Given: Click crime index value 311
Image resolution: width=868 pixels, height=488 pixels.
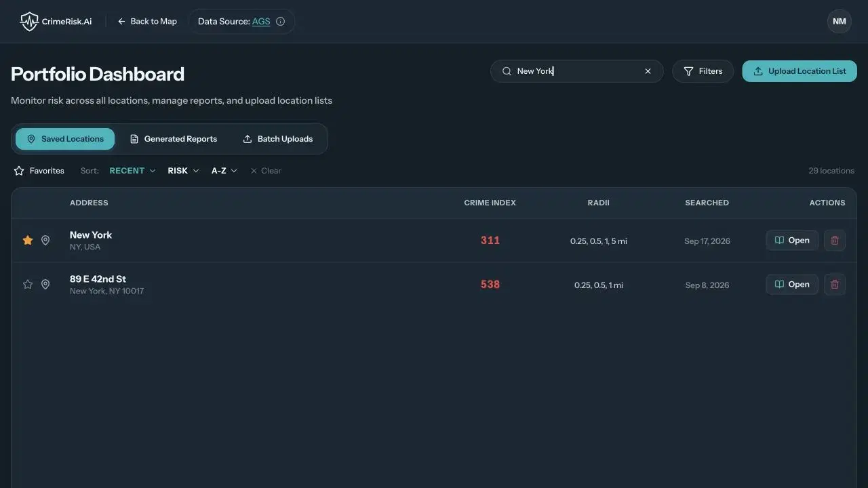Looking at the screenshot, I should click(x=490, y=241).
